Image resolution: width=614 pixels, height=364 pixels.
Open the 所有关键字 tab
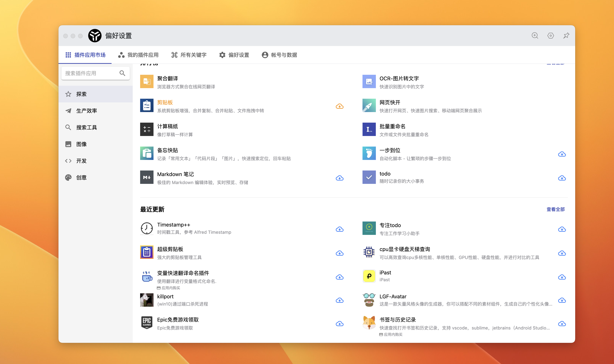(x=189, y=55)
